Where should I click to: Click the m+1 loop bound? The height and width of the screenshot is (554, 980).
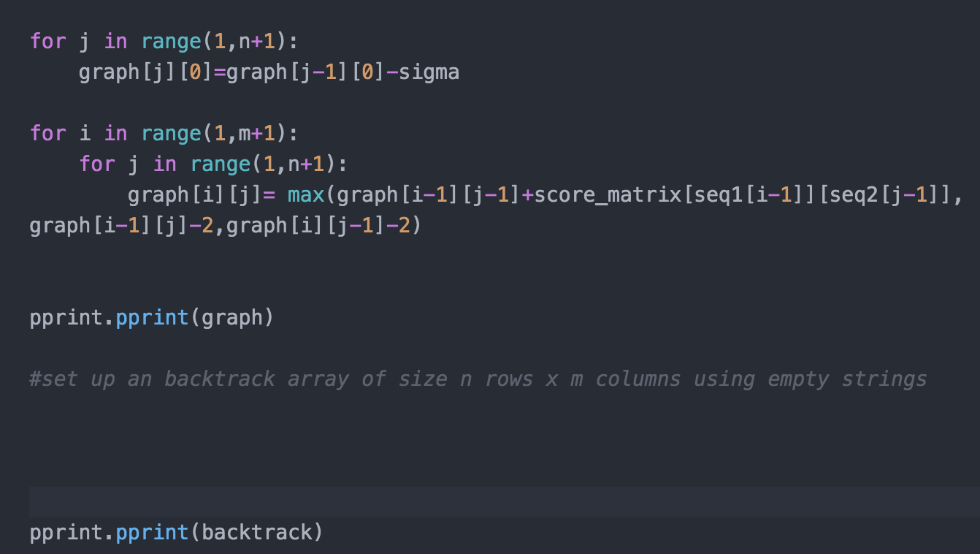coord(245,133)
